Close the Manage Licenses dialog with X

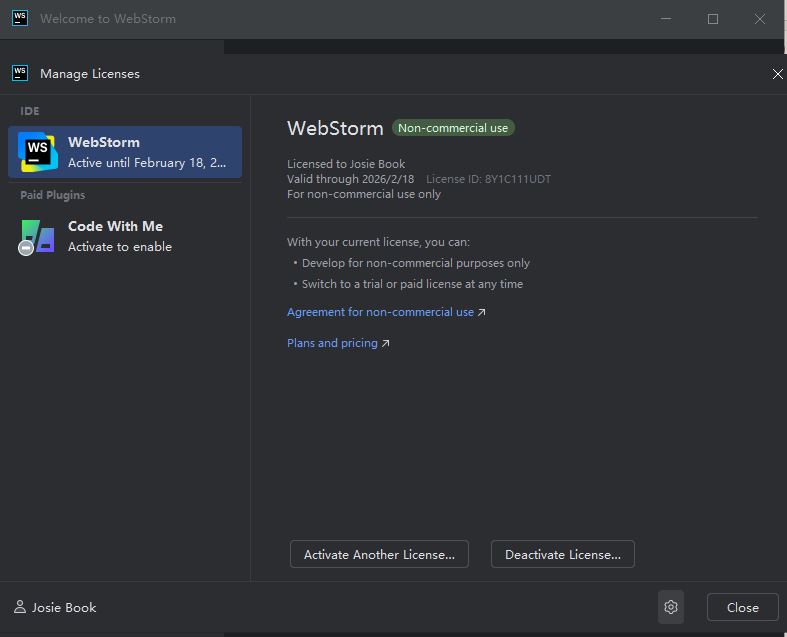tap(777, 74)
